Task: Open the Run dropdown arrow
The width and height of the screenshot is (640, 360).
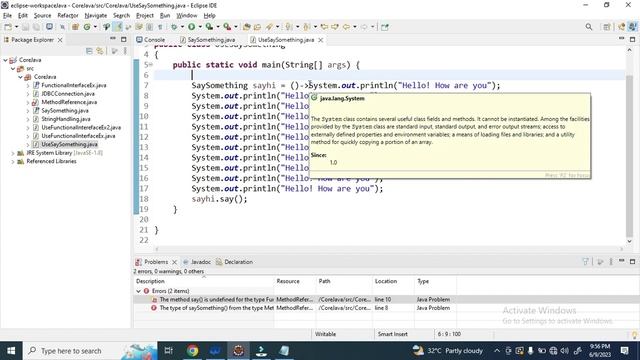Action: (200, 27)
